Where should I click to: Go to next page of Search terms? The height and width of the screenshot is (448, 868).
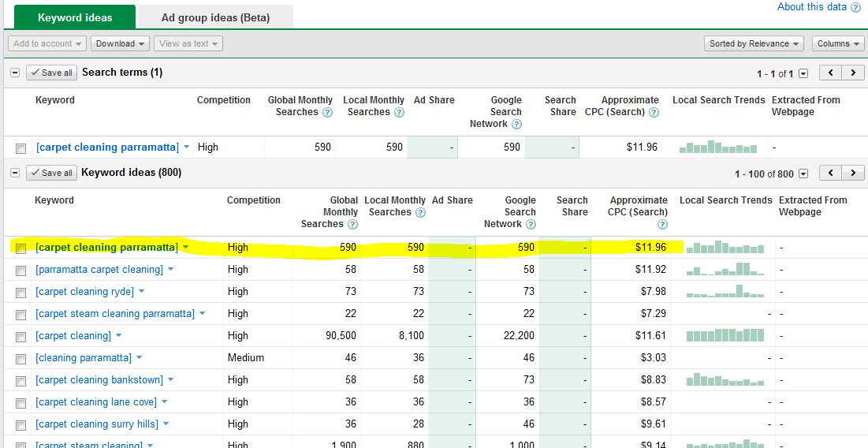pyautogui.click(x=852, y=73)
